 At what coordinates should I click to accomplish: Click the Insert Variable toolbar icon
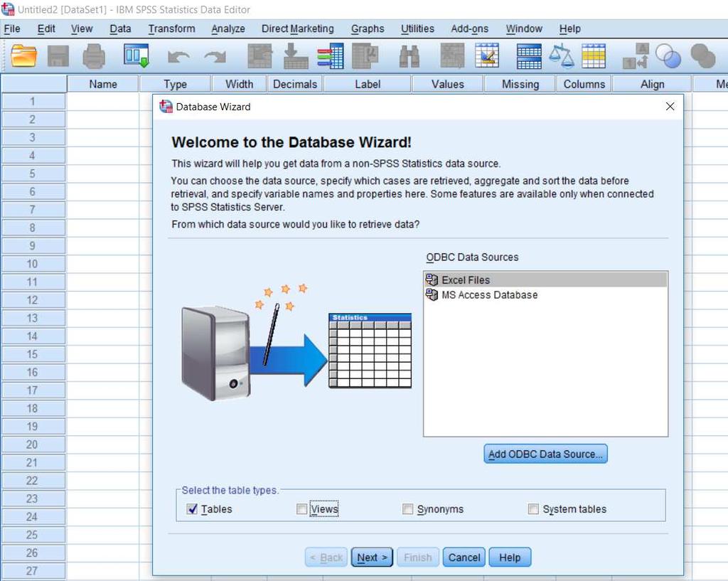point(487,55)
